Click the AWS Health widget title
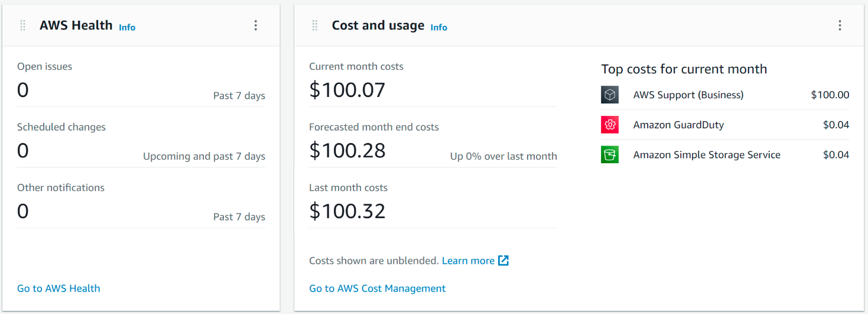 click(76, 25)
